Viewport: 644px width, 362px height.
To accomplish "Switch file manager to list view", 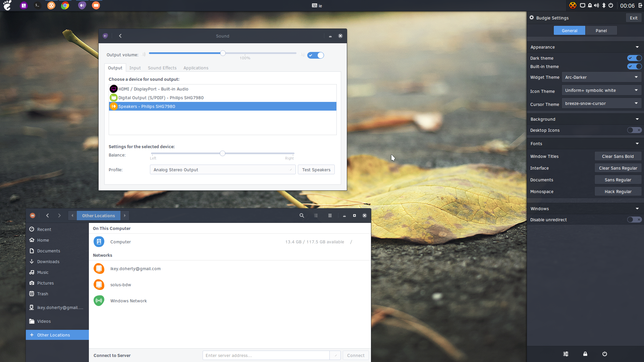I will [316, 216].
